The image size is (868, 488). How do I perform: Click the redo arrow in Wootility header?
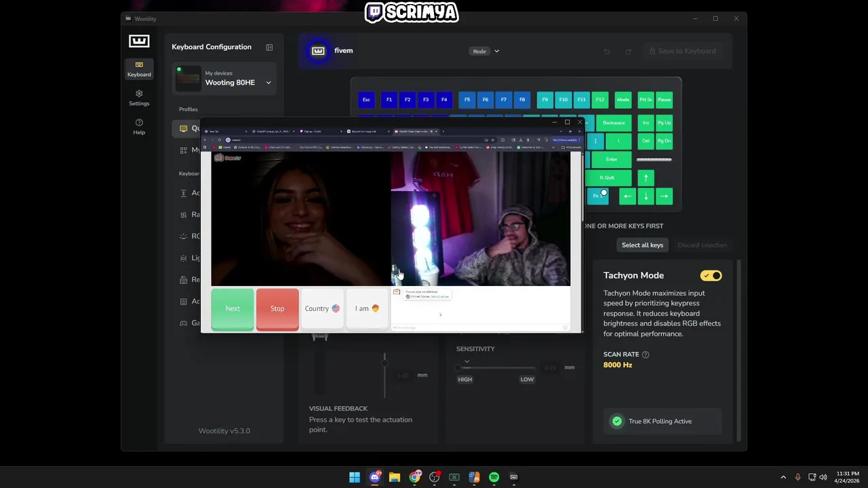tap(628, 52)
